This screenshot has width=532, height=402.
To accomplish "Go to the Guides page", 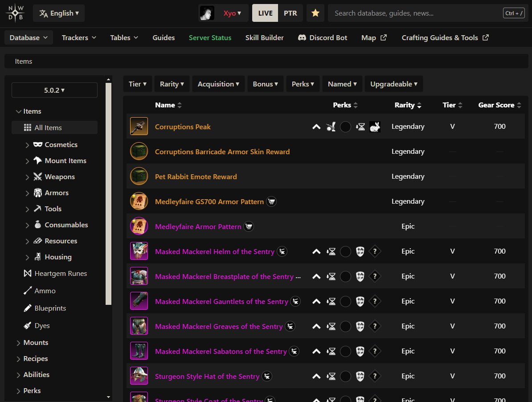I will tap(164, 37).
